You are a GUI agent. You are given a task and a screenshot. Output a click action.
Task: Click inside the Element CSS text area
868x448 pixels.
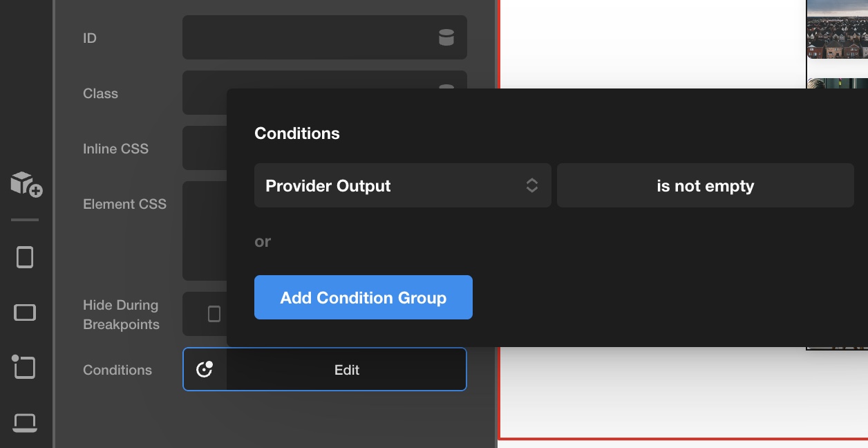204,230
